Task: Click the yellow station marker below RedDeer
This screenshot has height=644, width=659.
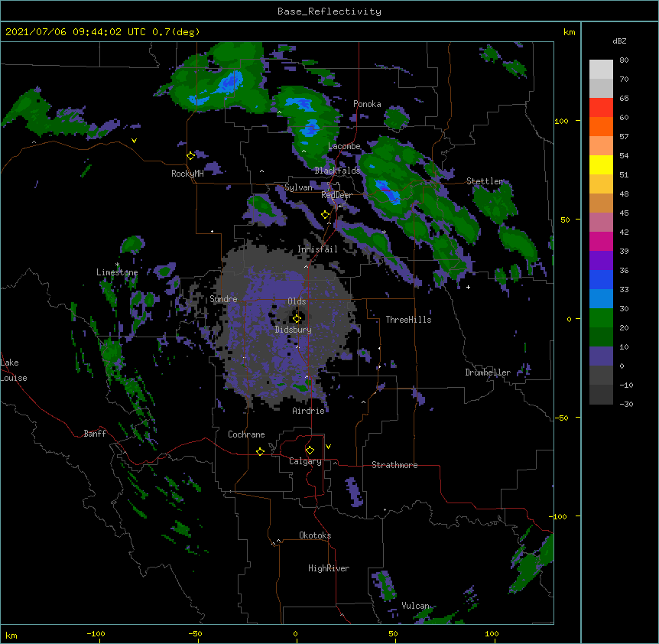Action: tap(326, 215)
